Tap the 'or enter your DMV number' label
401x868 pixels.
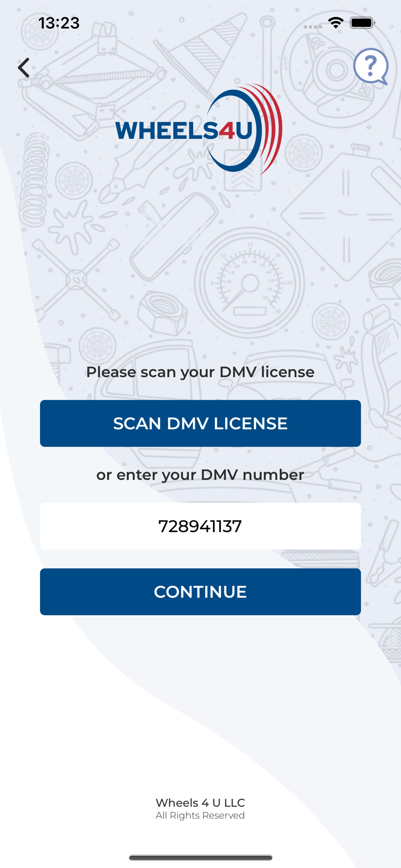tap(200, 475)
